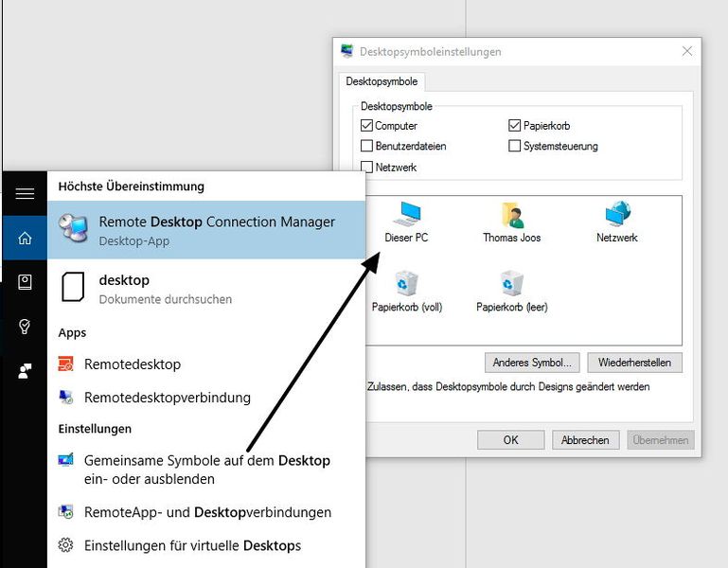The height and width of the screenshot is (568, 728).
Task: Launch the Remotedesktopverbindung result
Action: pos(206,398)
